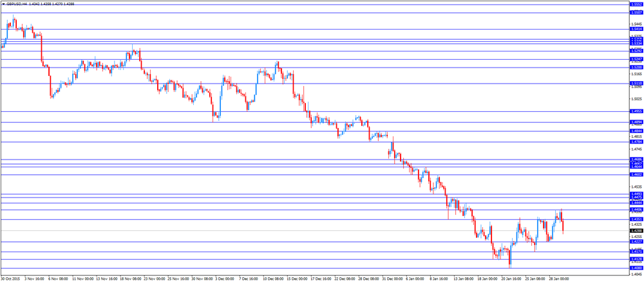Click the 1.4745 price axis tick
The width and height of the screenshot is (644, 283).
pos(636,149)
